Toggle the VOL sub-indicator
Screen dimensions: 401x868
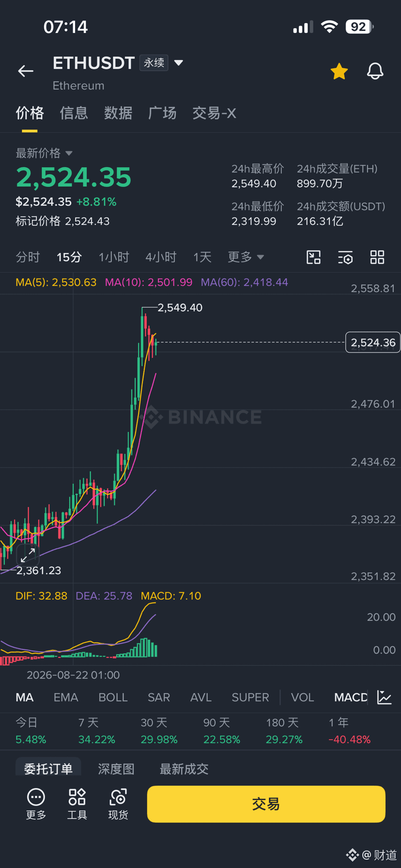click(x=303, y=697)
